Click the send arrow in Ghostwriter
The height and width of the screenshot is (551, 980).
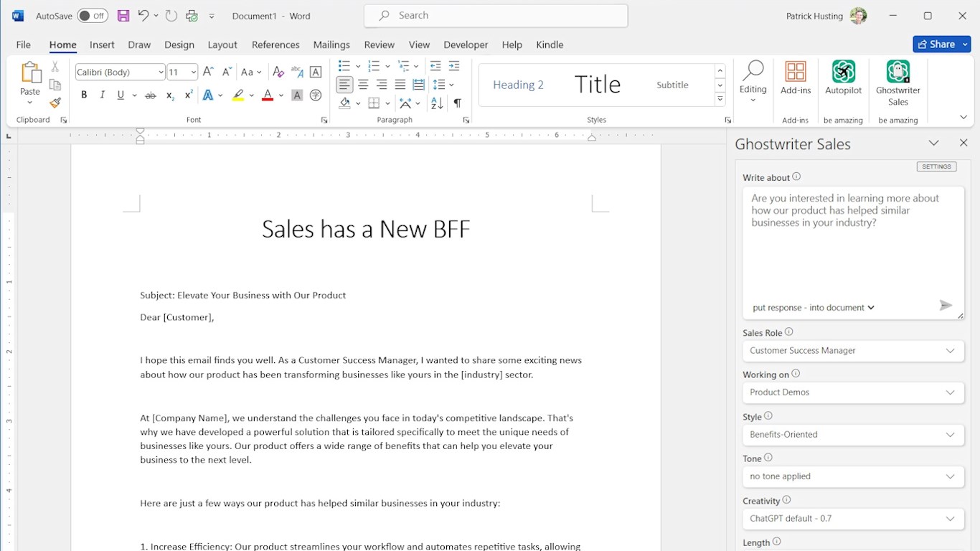946,306
